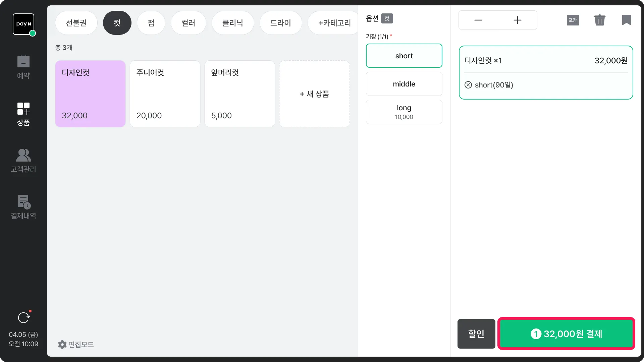
Task: Choose the long 10,000 option
Action: coord(404,112)
